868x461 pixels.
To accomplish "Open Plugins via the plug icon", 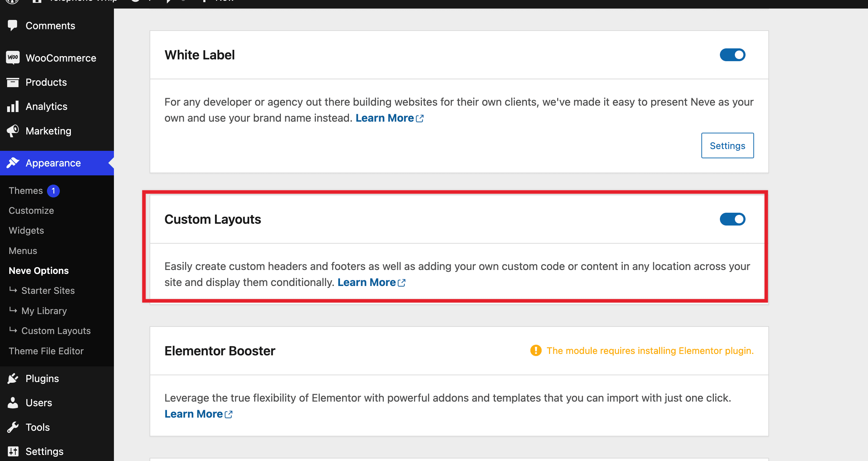I will tap(12, 378).
